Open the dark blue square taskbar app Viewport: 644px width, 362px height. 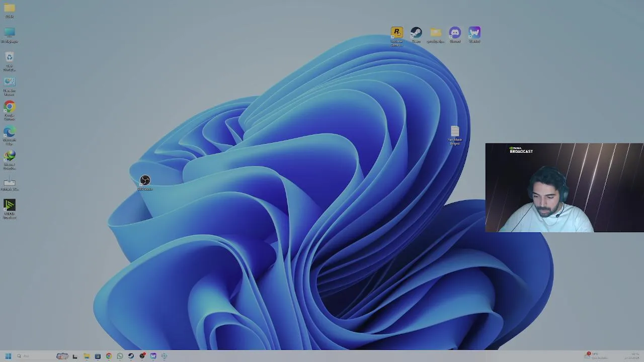tap(98, 356)
